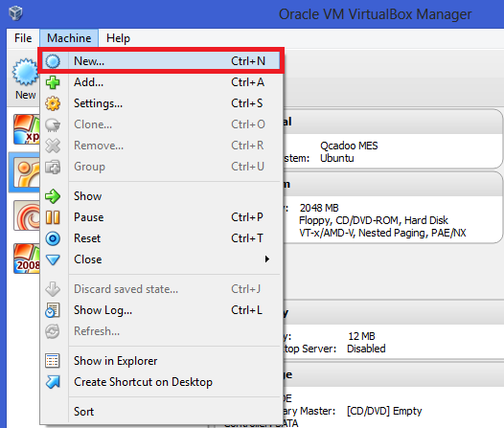Click the Group folder icon in menu

click(x=53, y=167)
